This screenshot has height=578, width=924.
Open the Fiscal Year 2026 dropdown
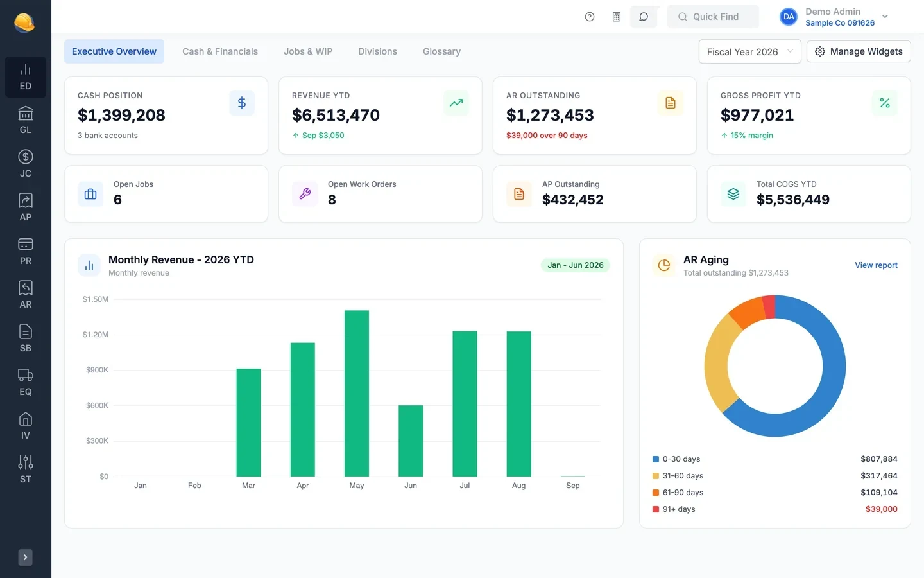click(x=749, y=51)
